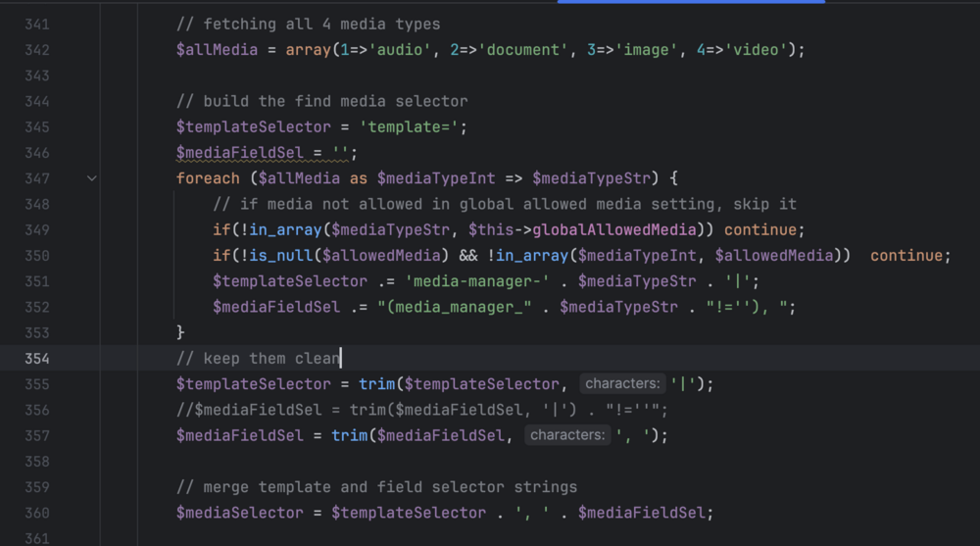Image resolution: width=980 pixels, height=546 pixels.
Task: Click the commented-out code on line 356
Action: [421, 410]
